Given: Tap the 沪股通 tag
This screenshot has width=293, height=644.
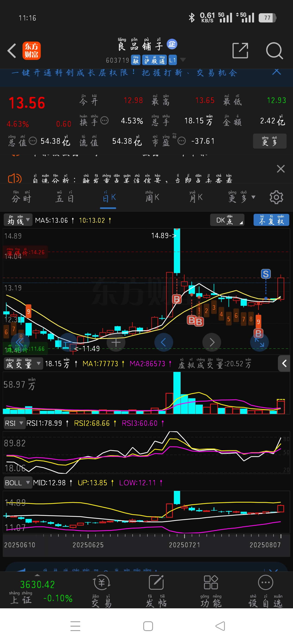Looking at the screenshot, I should click(154, 60).
